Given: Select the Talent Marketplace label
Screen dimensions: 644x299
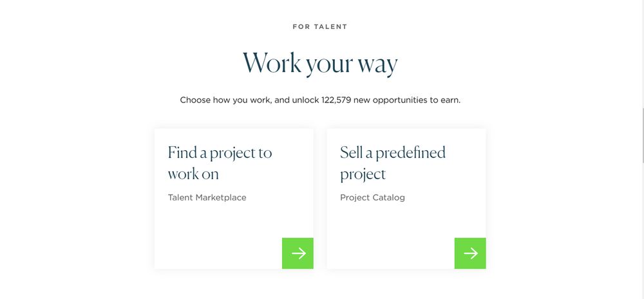Looking at the screenshot, I should [x=207, y=198].
